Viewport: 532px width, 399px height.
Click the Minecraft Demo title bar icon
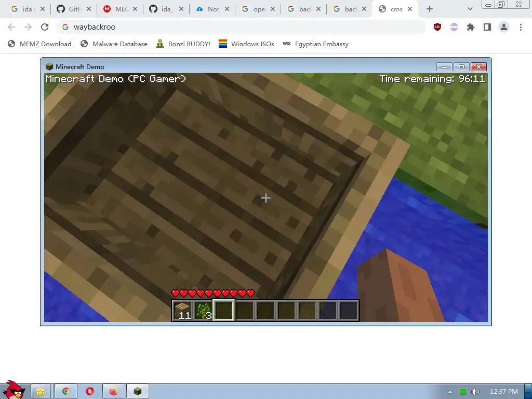click(49, 66)
